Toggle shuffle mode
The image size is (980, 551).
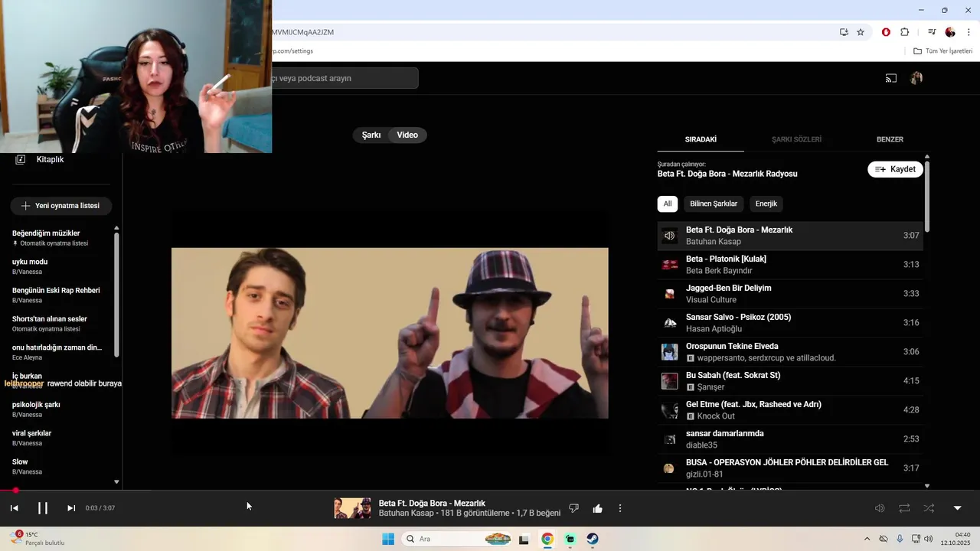[929, 508]
